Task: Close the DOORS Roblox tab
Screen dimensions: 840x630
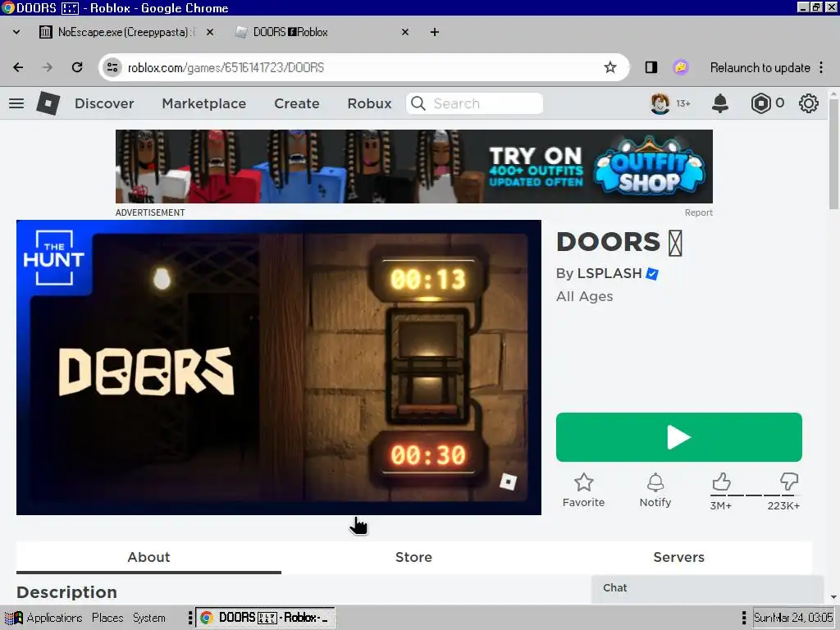Action: tap(405, 32)
